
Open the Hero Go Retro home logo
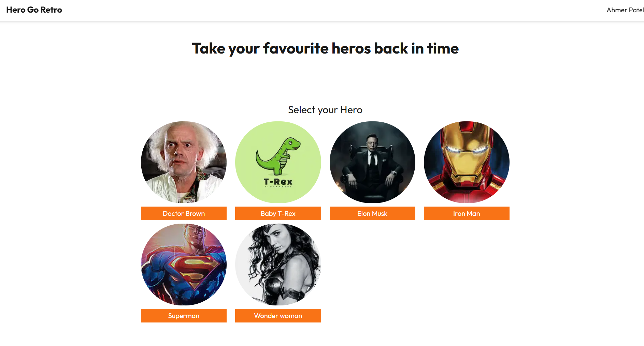coord(34,10)
